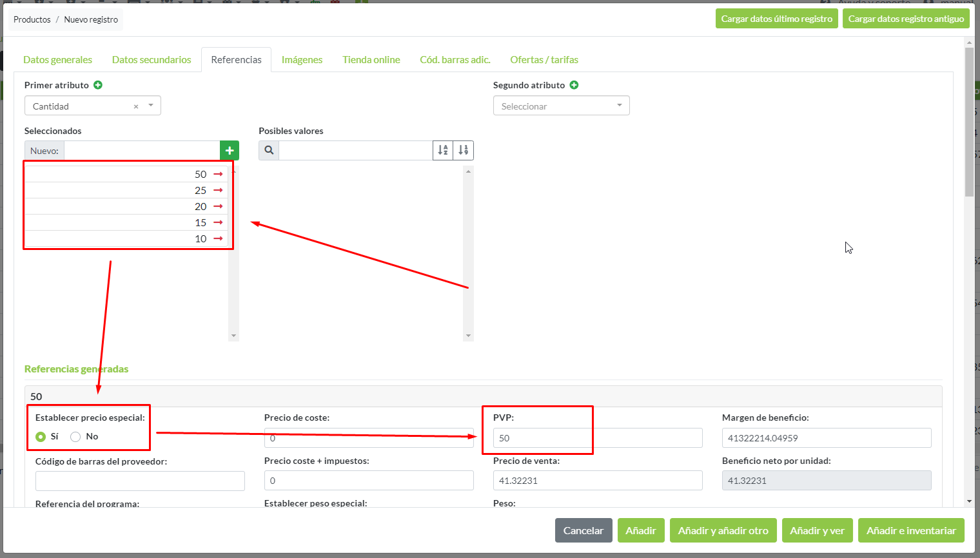This screenshot has width=980, height=558.
Task: Click the red arrow next to value 50
Action: coord(218,174)
